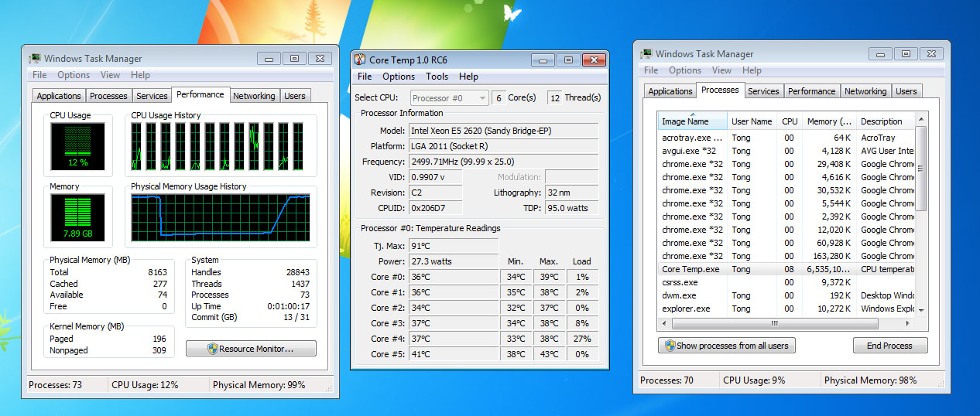Select the dwm.exe process row
Viewport: 980px width, 416px height.
tap(786, 295)
